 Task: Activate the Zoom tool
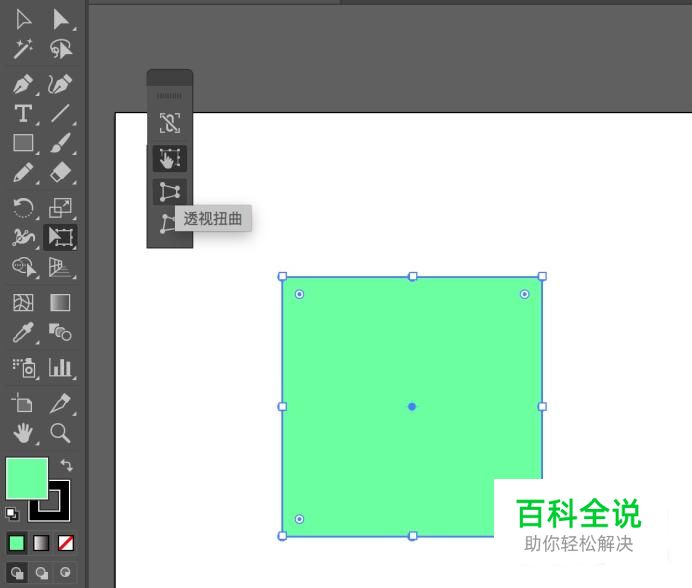60,433
